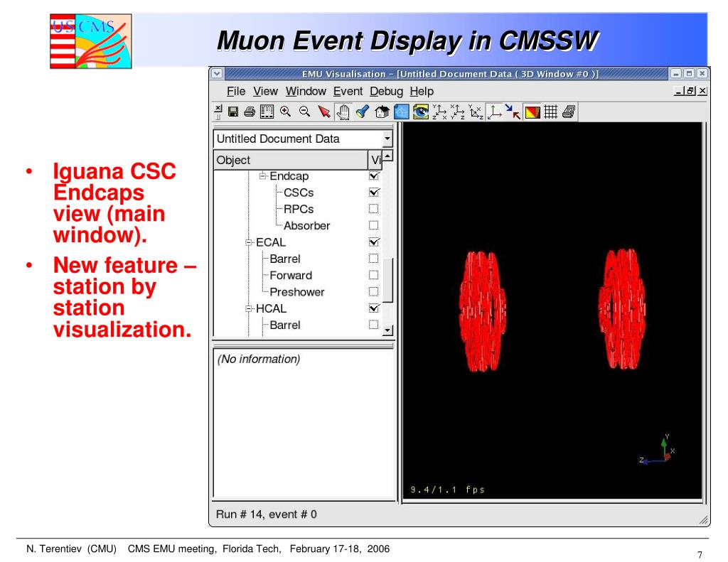Open the Untitled Document Data dropdown
This screenshot has height=562, width=728.
pyautogui.click(x=387, y=139)
